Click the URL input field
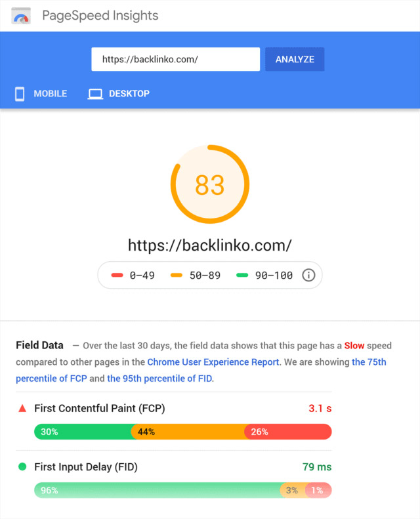 [175, 59]
